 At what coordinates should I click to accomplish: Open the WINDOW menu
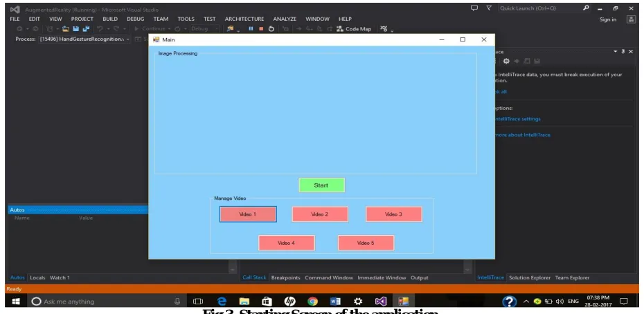point(317,19)
